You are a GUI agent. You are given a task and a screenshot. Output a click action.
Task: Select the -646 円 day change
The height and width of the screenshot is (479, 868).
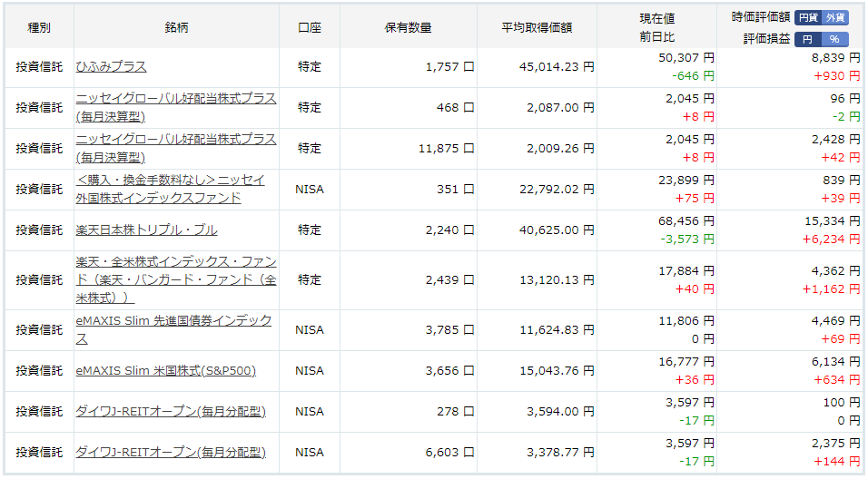tap(693, 76)
